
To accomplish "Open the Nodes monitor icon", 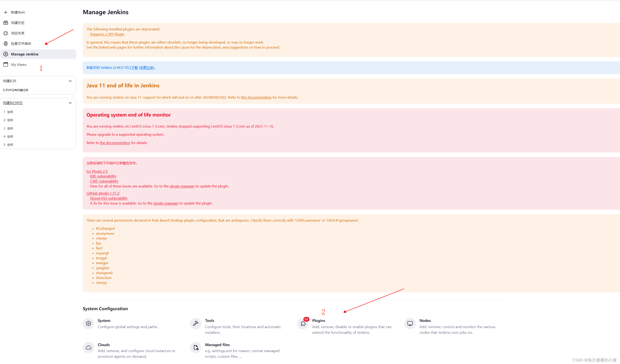I will pos(410,323).
